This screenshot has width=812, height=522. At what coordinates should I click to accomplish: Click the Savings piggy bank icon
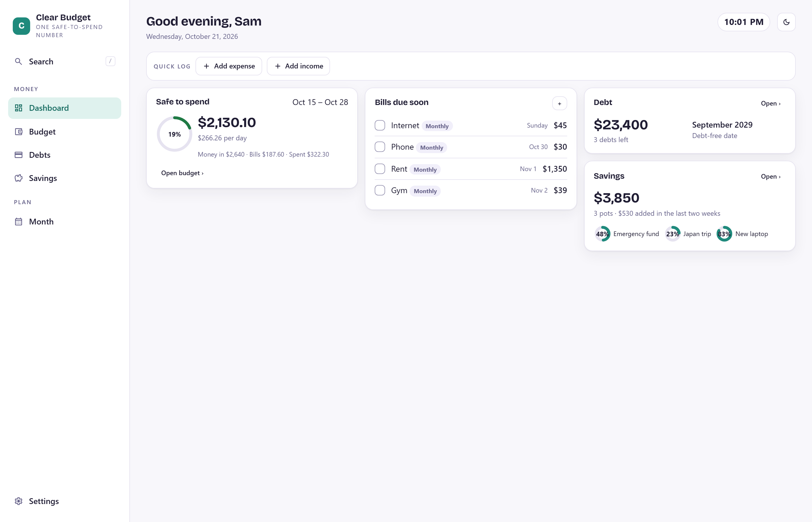coord(19,178)
